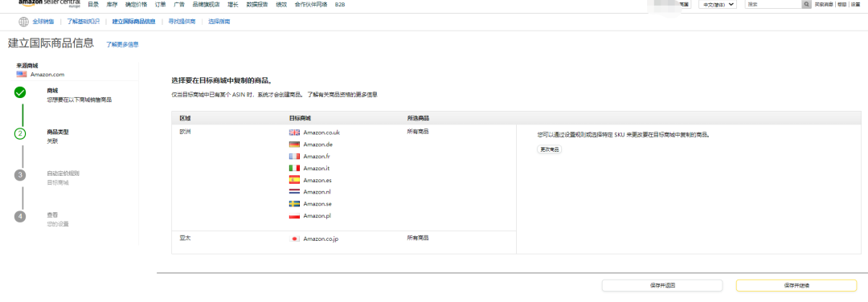868x302 pixels.
Task: Click the search magnifier icon
Action: [806, 4]
